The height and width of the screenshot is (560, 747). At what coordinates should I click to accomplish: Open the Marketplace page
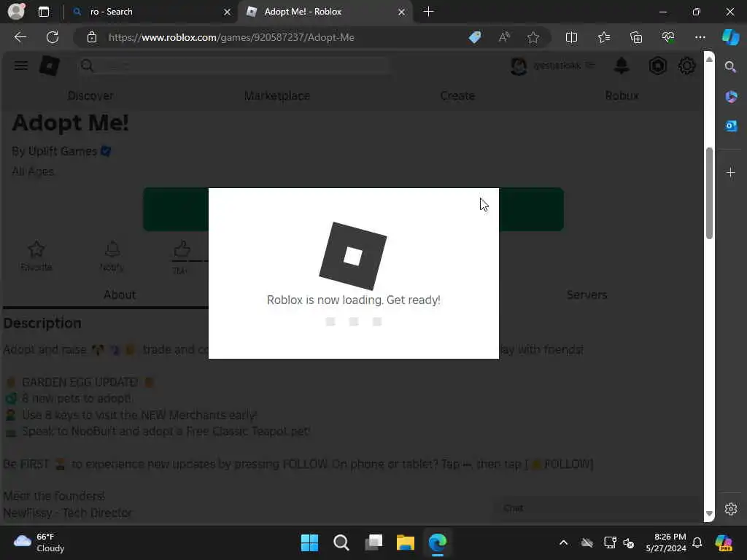coord(276,96)
